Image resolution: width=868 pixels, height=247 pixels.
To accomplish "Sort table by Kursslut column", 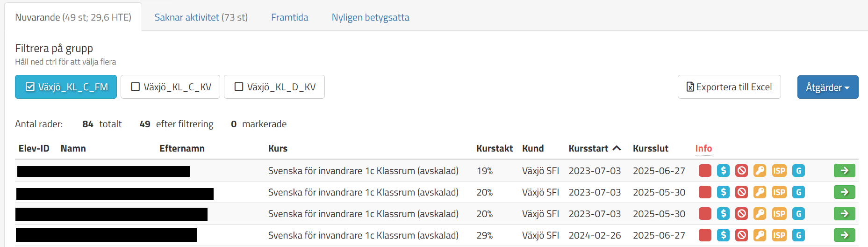I will pos(650,148).
